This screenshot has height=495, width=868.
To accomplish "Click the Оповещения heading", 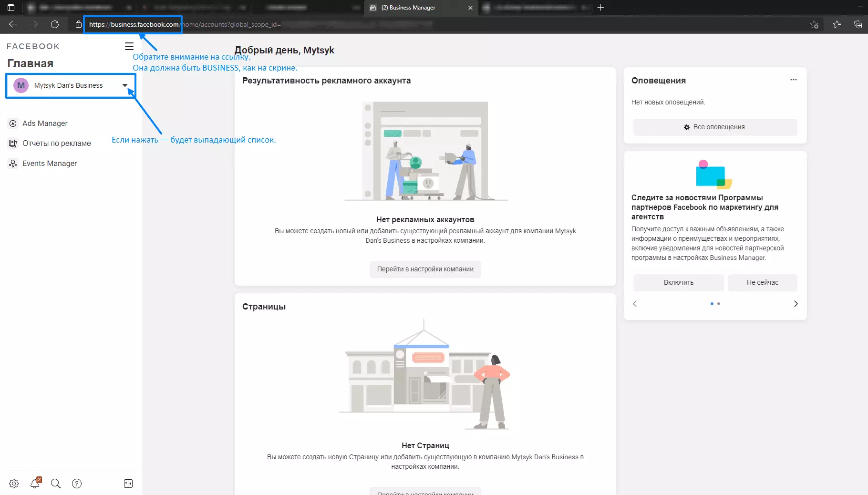I will click(658, 81).
